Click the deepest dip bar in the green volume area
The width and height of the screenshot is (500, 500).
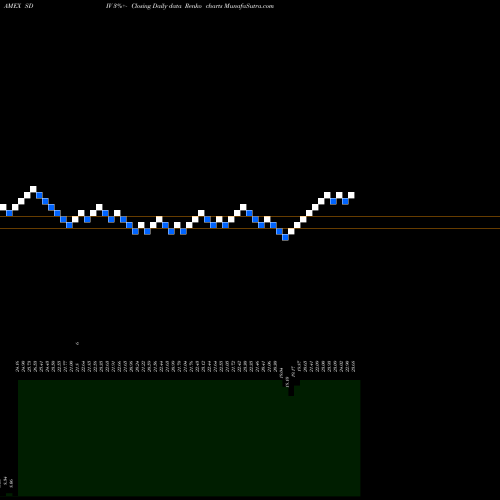point(291,388)
